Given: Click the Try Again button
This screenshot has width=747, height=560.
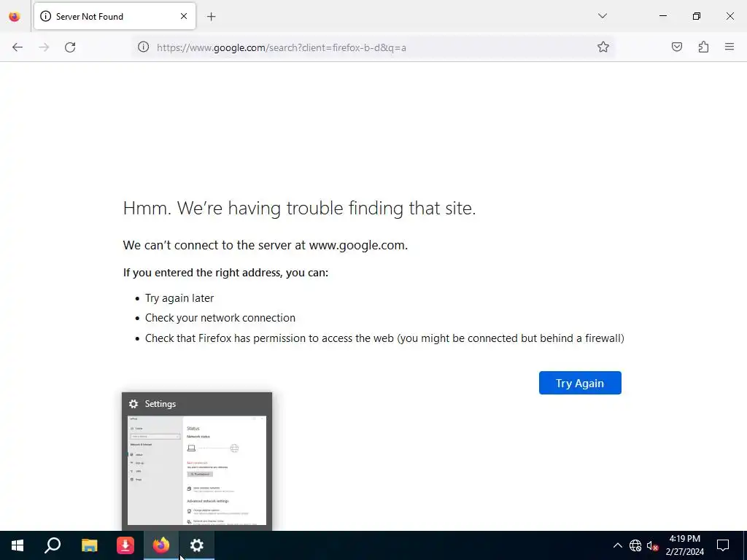Looking at the screenshot, I should pos(580,383).
